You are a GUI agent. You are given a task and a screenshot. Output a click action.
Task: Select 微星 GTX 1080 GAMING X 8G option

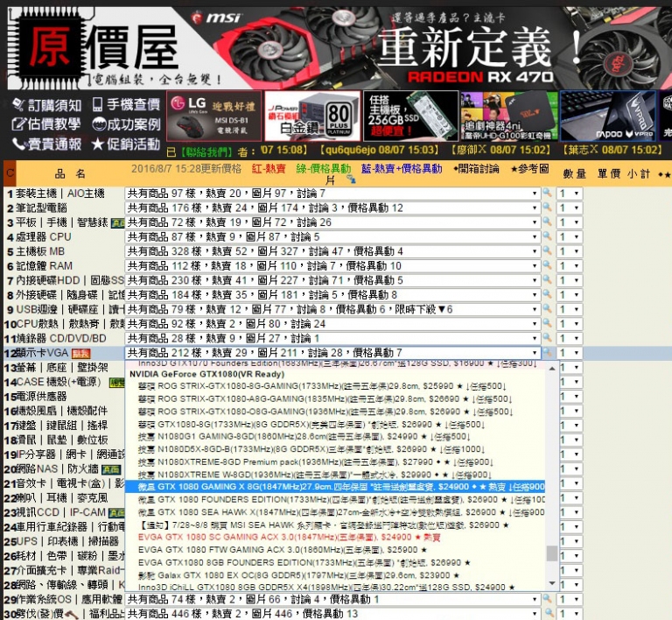point(335,487)
